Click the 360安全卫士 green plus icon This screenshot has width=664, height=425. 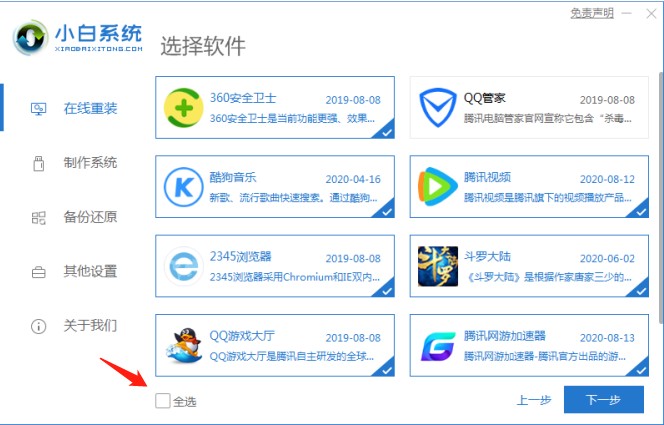[x=183, y=108]
